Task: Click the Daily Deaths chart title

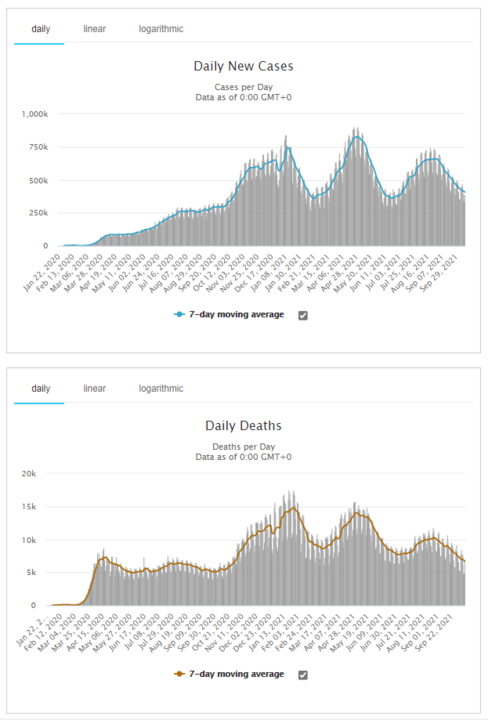Action: pyautogui.click(x=243, y=426)
